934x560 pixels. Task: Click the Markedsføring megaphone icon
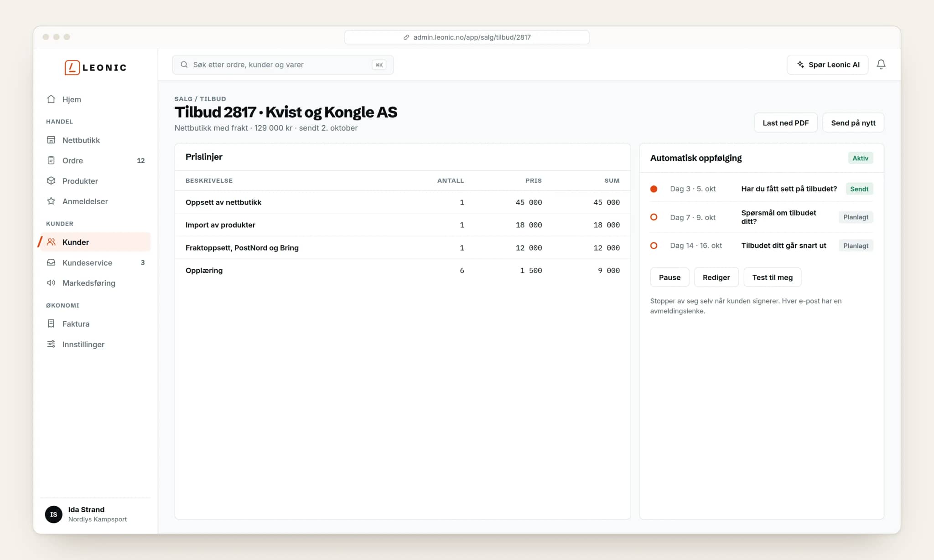tap(51, 283)
